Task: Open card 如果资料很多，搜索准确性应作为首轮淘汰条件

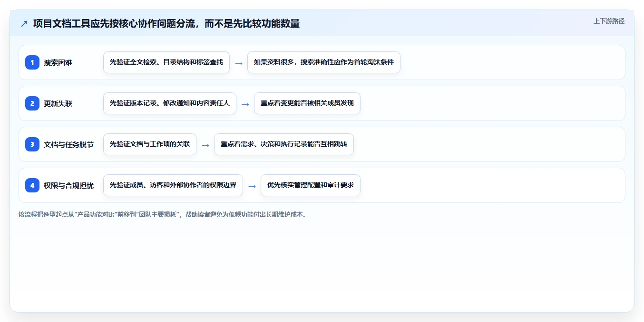Action: [324, 62]
